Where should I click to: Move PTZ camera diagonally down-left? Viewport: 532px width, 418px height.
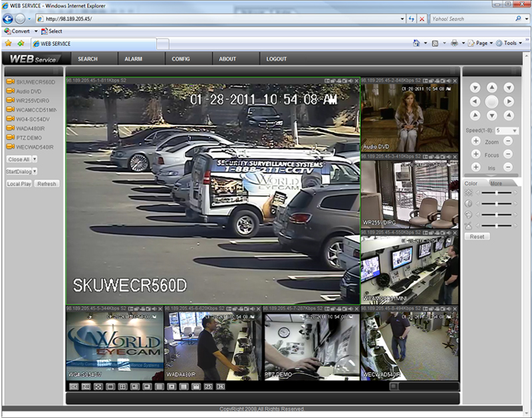[475, 116]
